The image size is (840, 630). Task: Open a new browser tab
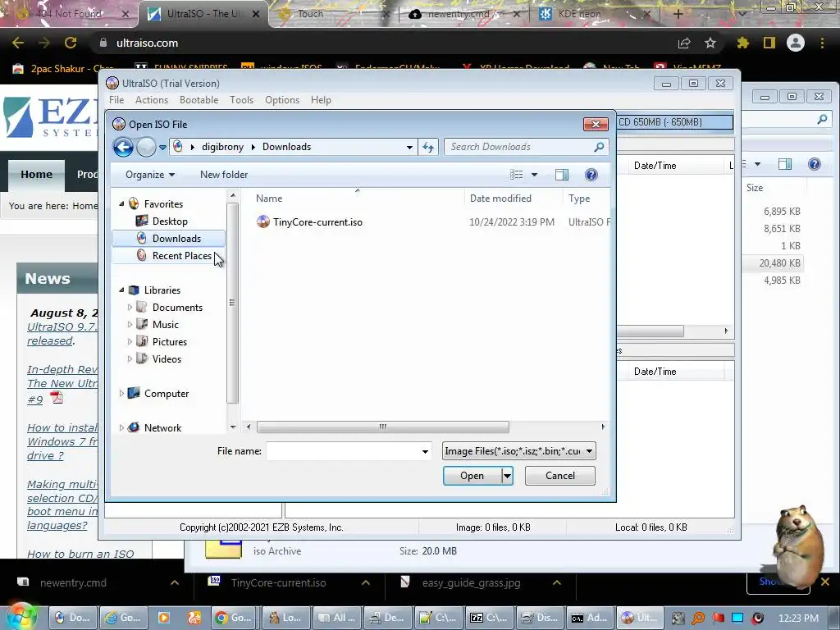point(678,14)
